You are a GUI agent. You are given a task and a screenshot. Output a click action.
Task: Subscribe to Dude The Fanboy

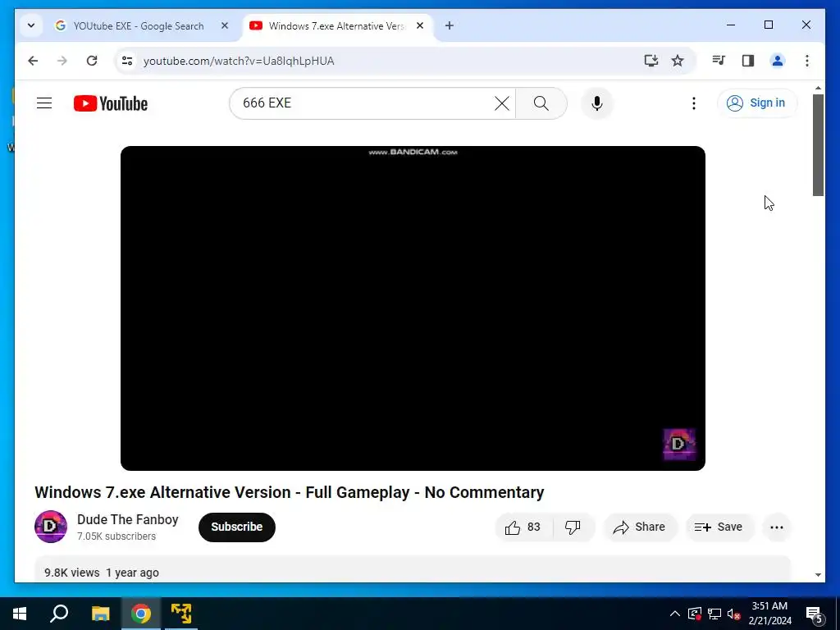pyautogui.click(x=237, y=527)
